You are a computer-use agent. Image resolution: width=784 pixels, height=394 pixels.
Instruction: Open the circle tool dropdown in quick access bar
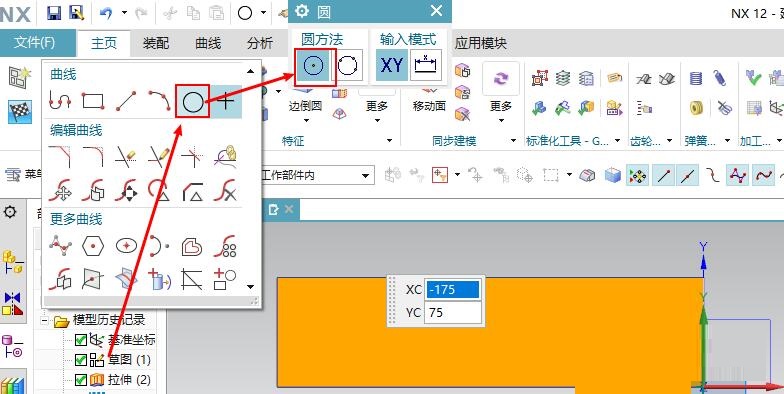264,12
